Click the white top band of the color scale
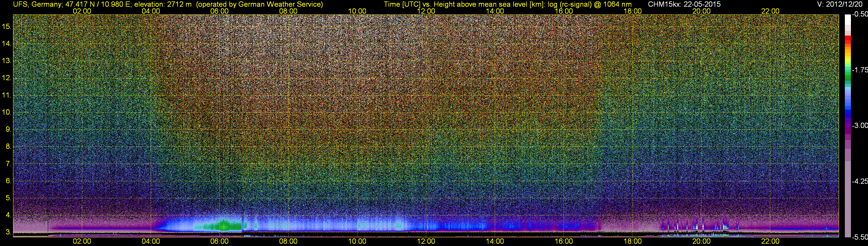 pos(847,20)
